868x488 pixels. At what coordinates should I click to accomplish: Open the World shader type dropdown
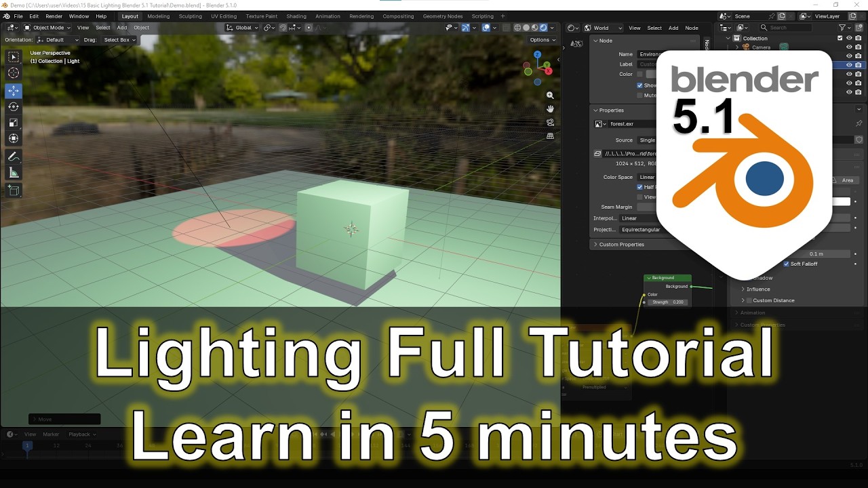(x=601, y=28)
